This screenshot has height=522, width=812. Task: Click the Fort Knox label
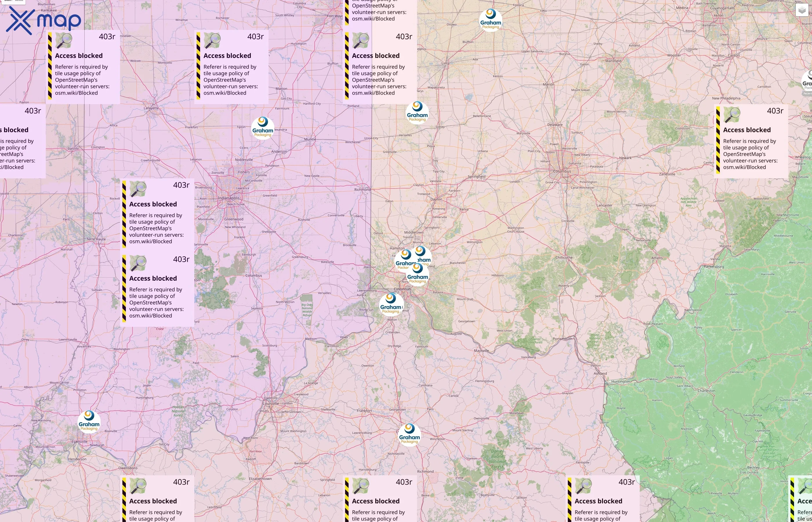click(255, 452)
